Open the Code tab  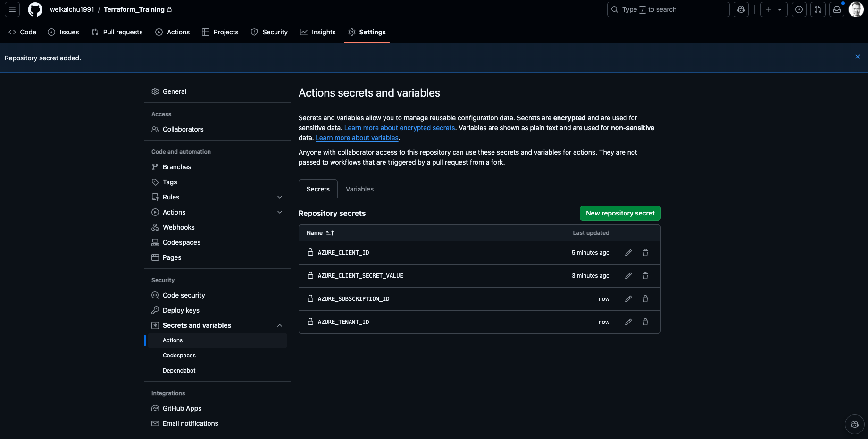tap(23, 32)
